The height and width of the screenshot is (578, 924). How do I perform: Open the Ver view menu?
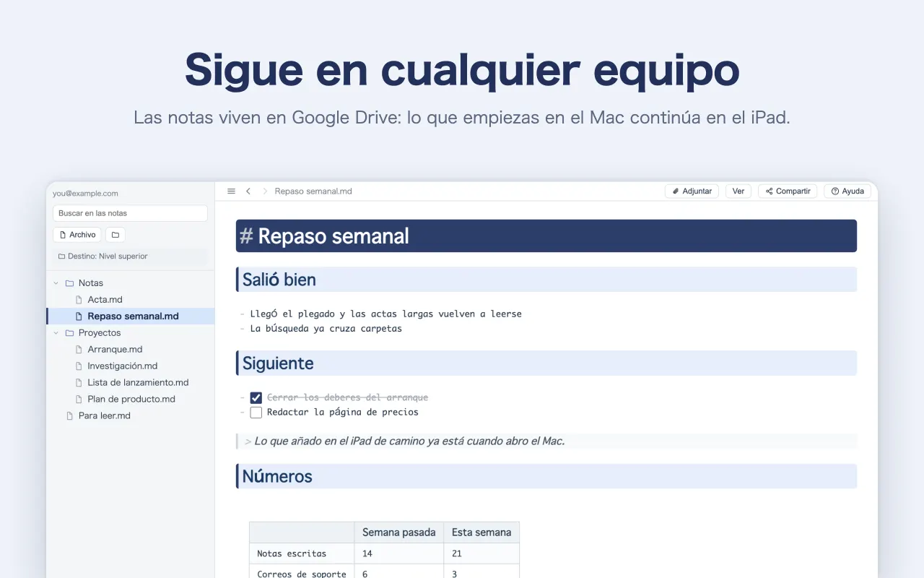(x=738, y=191)
